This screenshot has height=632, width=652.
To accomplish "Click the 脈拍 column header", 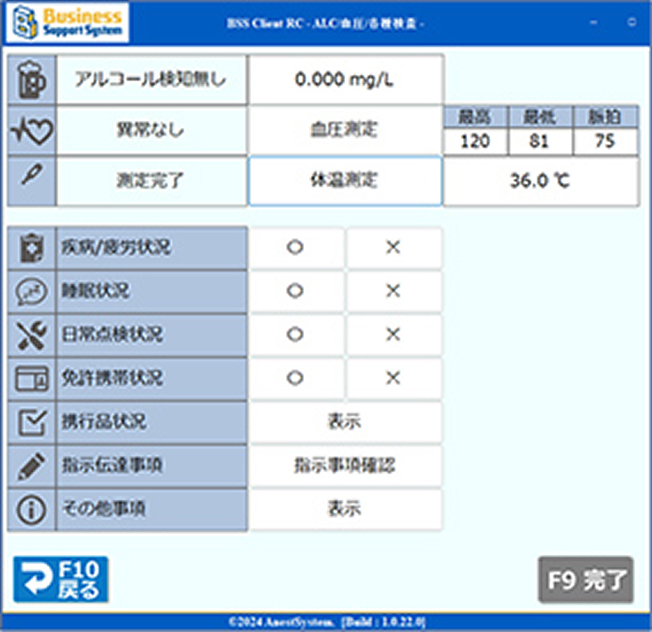I will pyautogui.click(x=605, y=117).
